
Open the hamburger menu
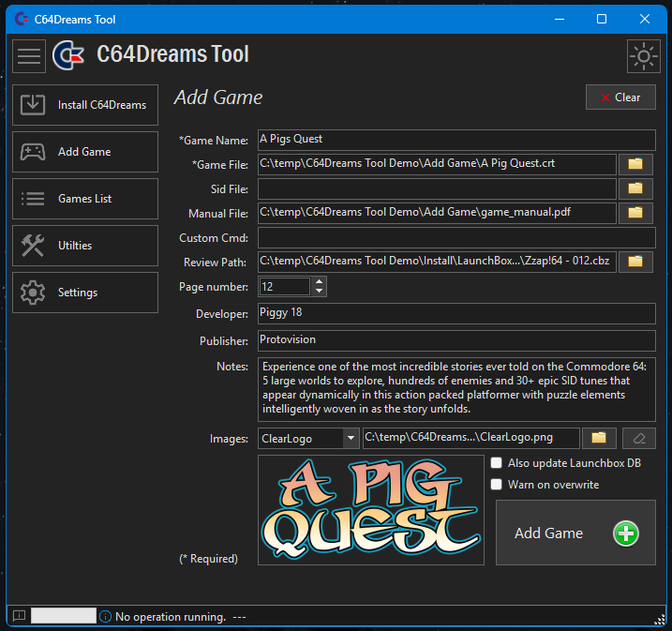[x=29, y=56]
